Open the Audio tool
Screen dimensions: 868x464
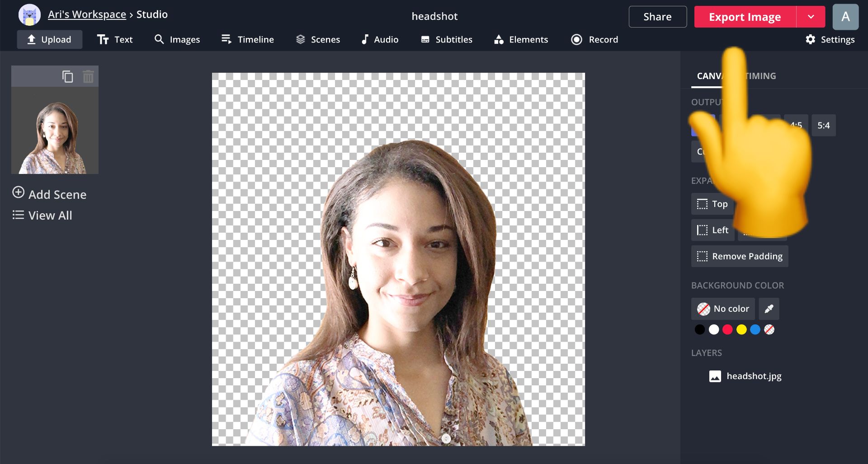coord(380,40)
